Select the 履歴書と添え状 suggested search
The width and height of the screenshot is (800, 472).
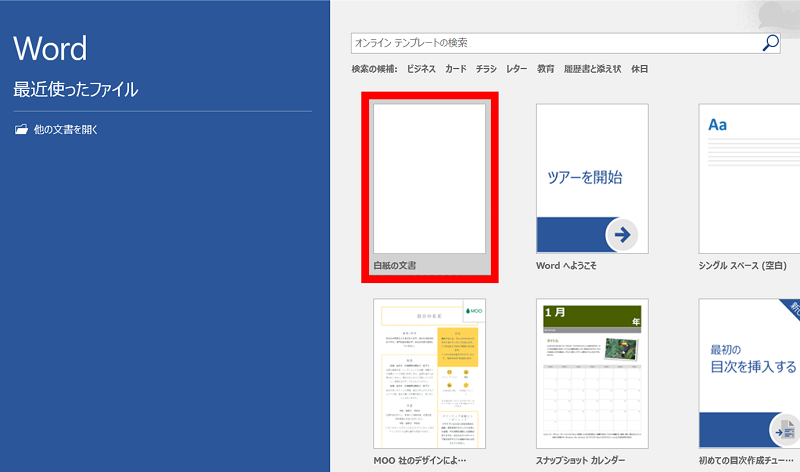click(x=592, y=69)
